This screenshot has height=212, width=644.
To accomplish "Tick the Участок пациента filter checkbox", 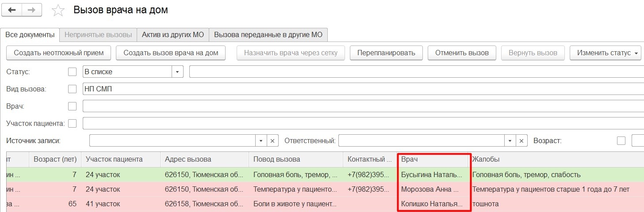I will (x=72, y=124).
